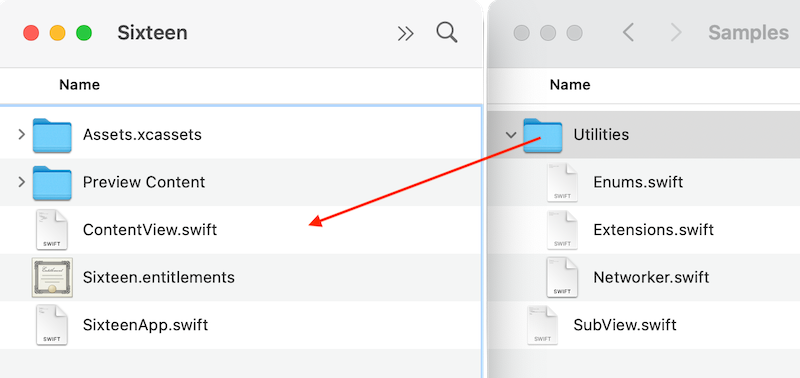Expand the Assets.xcassets folder
The width and height of the screenshot is (800, 378).
(21, 135)
